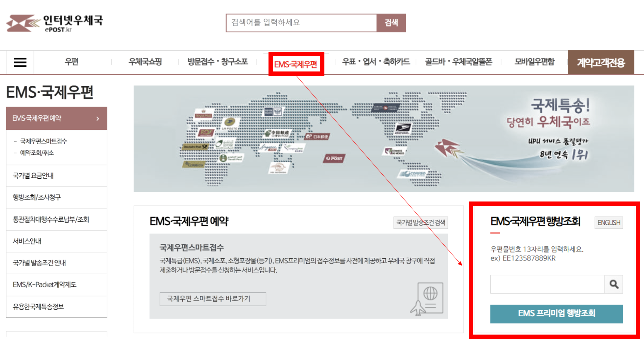Open the 우편 menu

72,62
